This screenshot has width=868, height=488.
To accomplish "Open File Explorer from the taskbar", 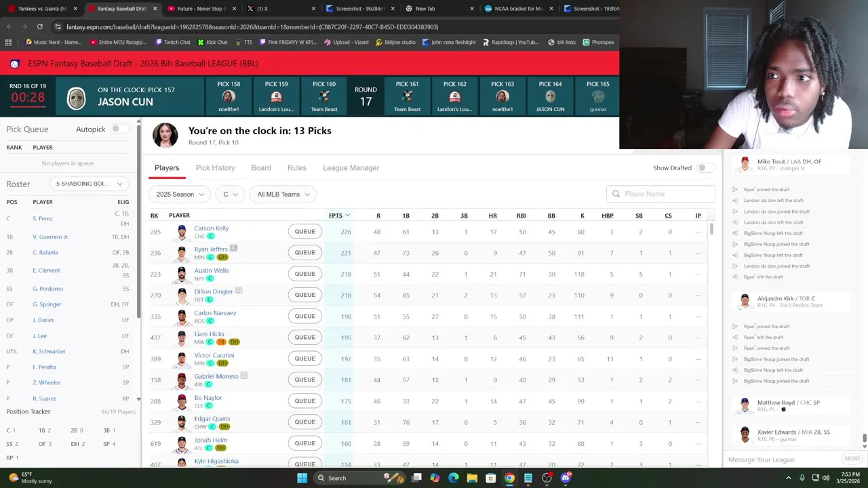I will coord(472,478).
